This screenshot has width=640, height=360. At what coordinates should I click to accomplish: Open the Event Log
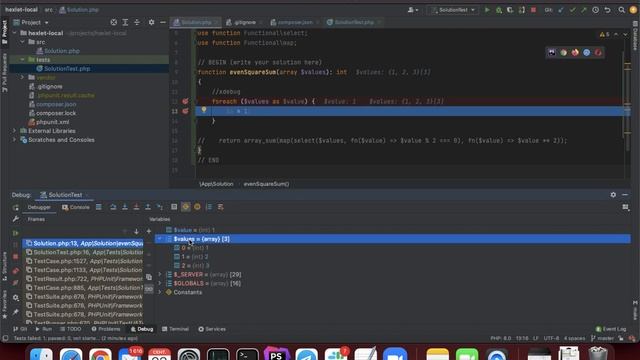pos(611,329)
